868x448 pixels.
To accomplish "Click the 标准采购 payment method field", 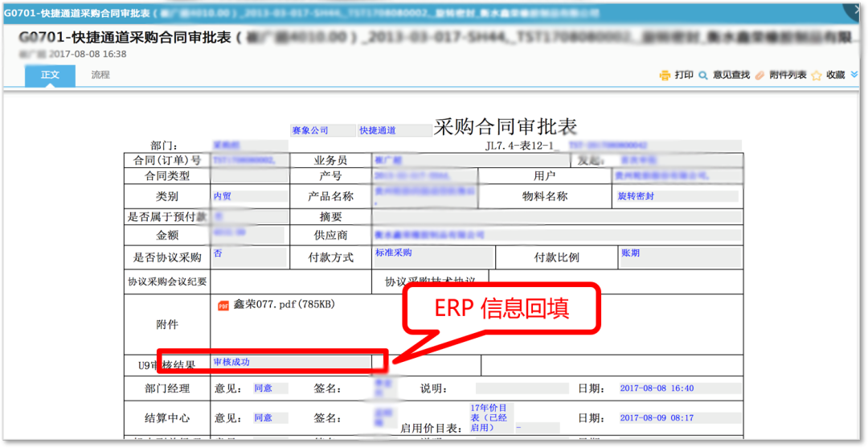I will [x=434, y=257].
